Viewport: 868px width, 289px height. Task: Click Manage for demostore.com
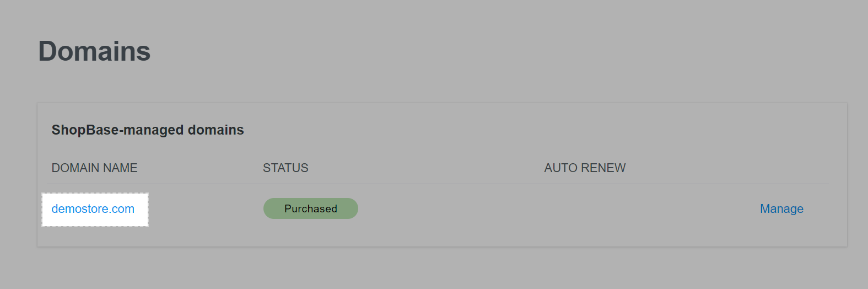(x=781, y=209)
